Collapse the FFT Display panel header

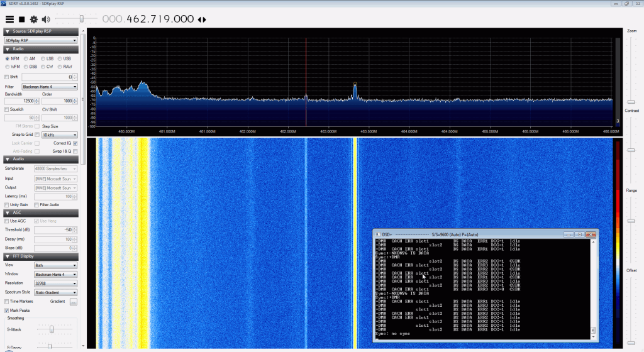tap(41, 256)
